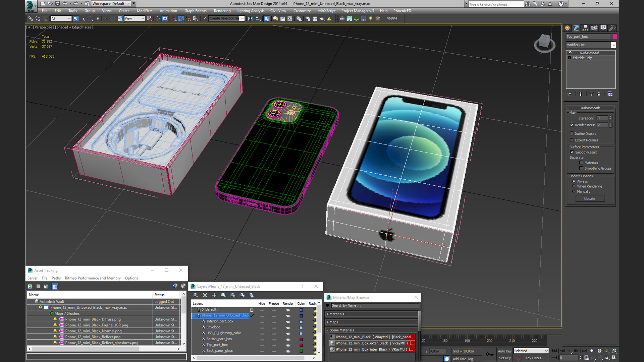Toggle Smooth Result checkbox
The height and width of the screenshot is (362, 644).
click(572, 153)
